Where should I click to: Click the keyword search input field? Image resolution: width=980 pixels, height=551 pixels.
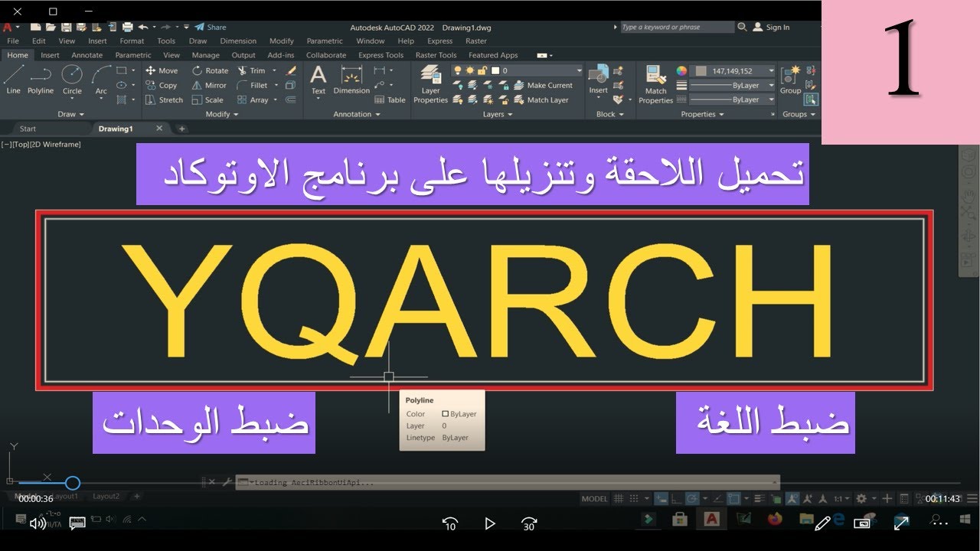[677, 27]
